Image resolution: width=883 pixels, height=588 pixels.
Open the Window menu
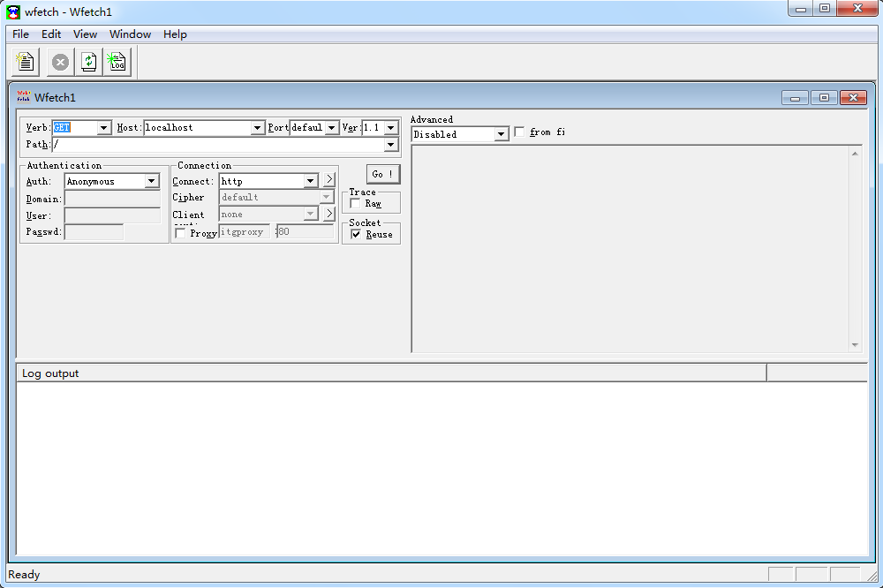click(130, 34)
